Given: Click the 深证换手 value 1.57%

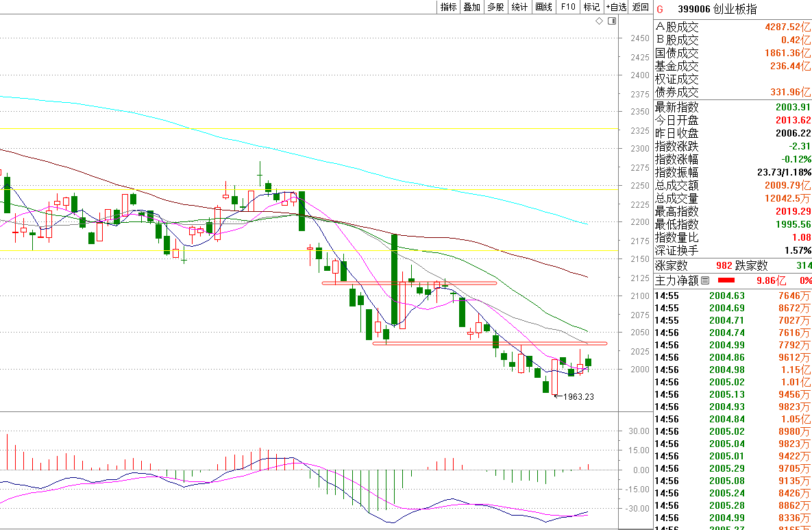Looking at the screenshot, I should [x=798, y=251].
